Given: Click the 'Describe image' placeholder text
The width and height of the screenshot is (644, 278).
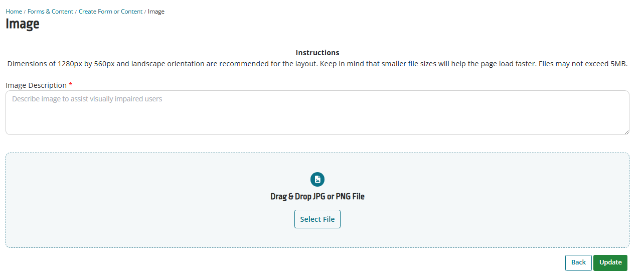Looking at the screenshot, I should tap(87, 99).
